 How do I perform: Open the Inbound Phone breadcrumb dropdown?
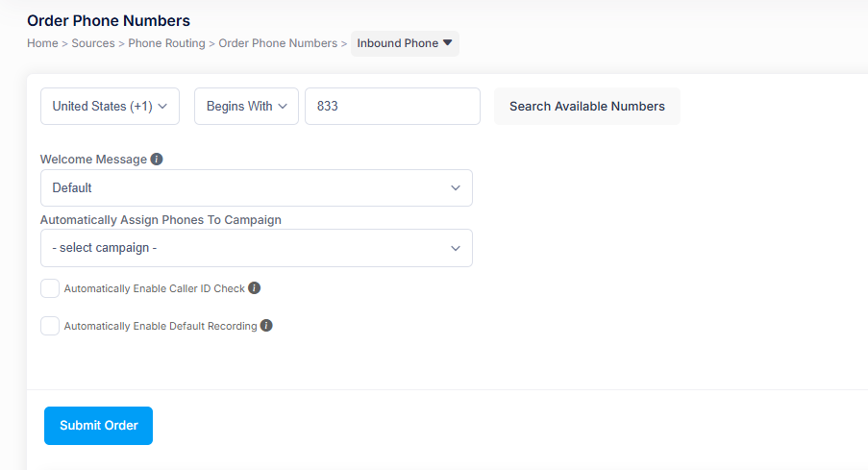tap(405, 43)
